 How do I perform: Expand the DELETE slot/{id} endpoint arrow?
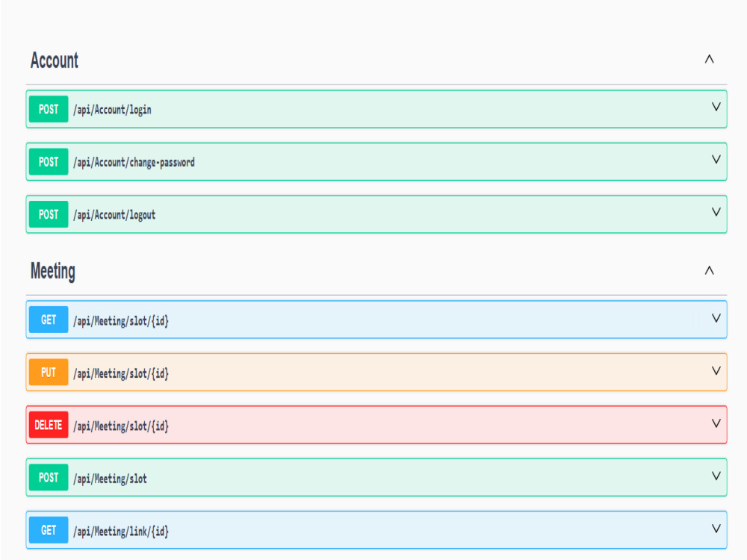point(716,423)
